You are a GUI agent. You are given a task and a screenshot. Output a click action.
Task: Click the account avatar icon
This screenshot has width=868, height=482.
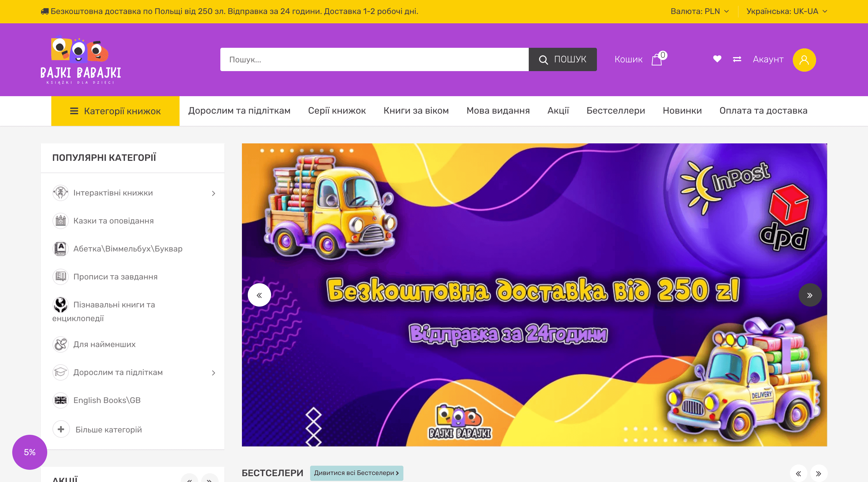(x=805, y=60)
